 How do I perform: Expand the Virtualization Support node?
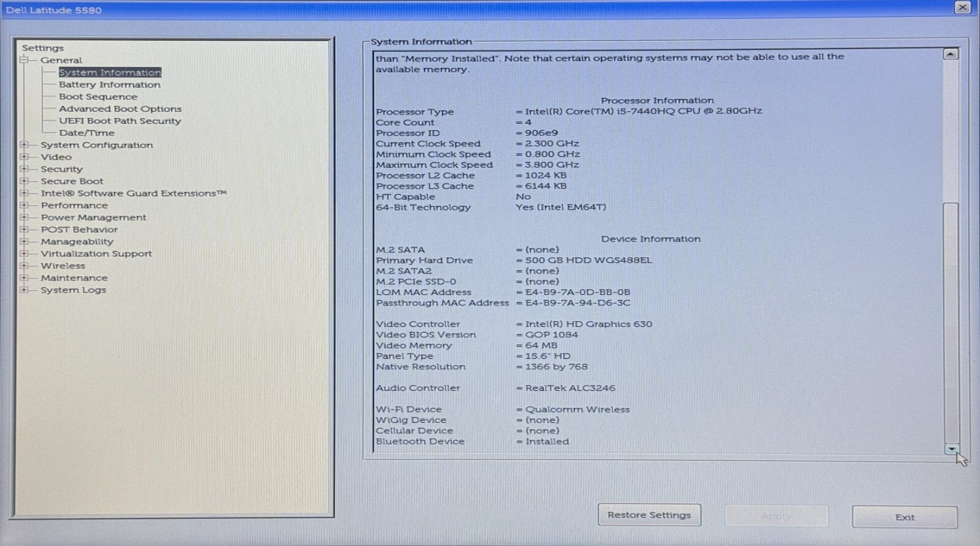[24, 253]
